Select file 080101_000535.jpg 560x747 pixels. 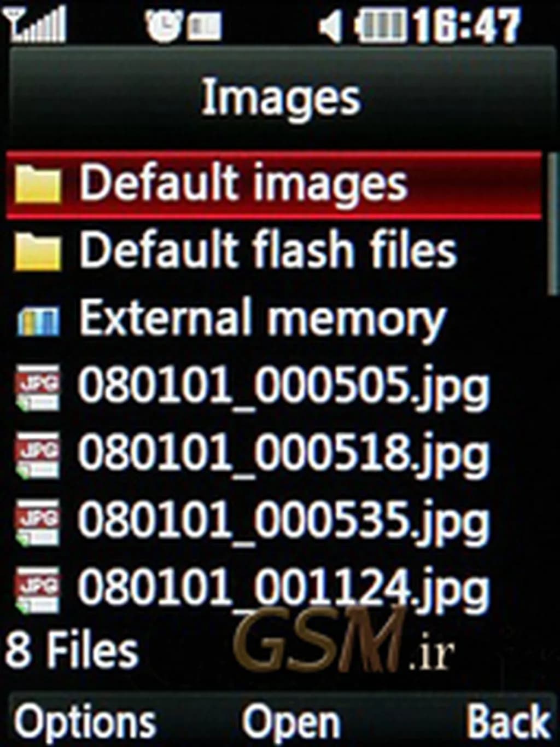[x=275, y=522]
